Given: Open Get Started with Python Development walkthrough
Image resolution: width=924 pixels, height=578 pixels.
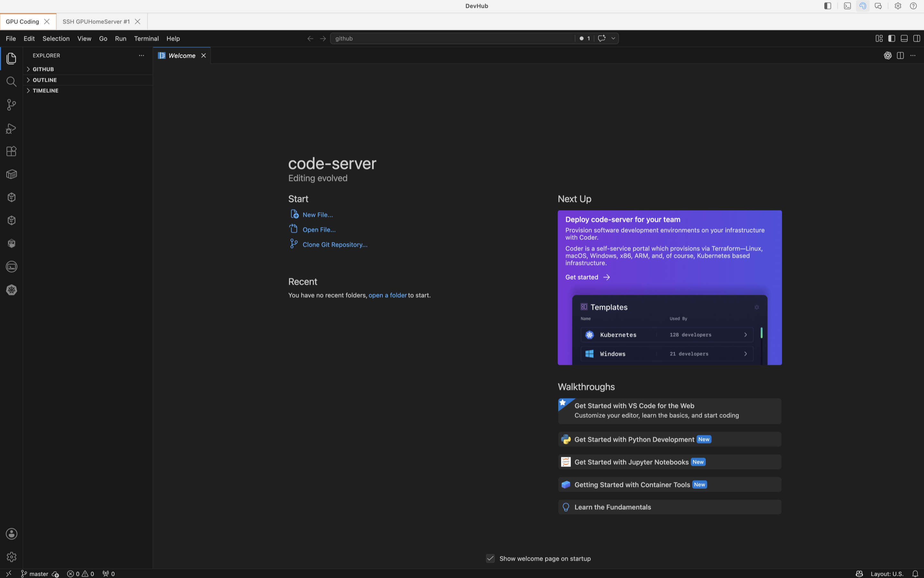Looking at the screenshot, I should tap(669, 439).
